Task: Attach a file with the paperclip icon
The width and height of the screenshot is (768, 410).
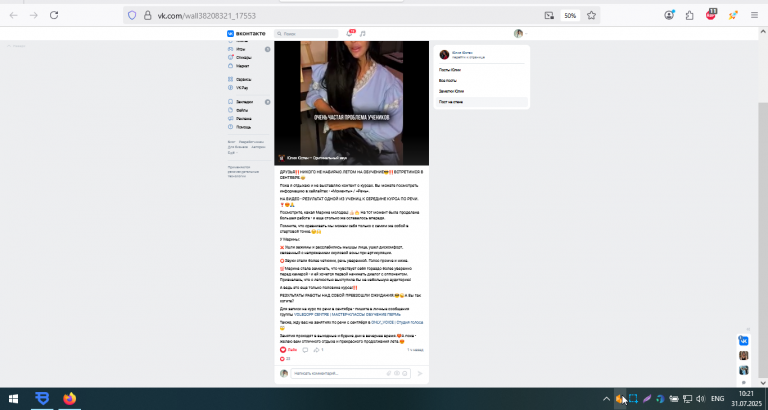Action: [389, 373]
